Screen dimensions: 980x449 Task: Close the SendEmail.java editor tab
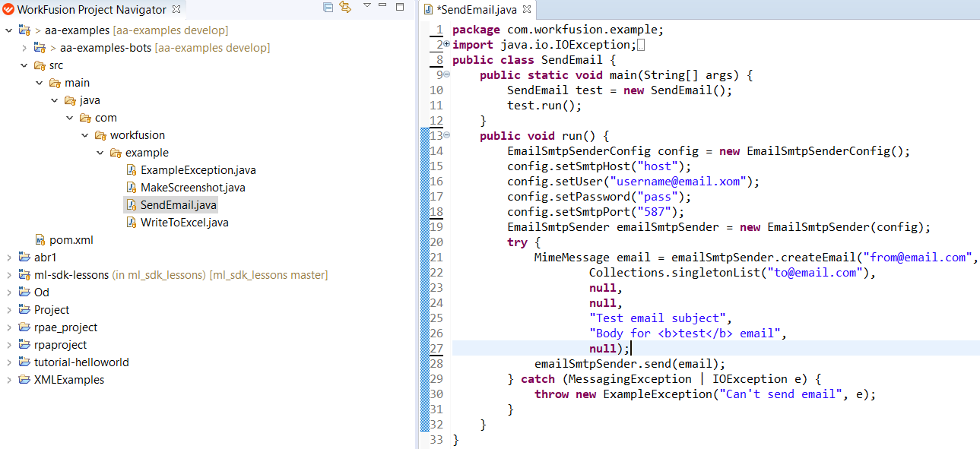(x=526, y=9)
